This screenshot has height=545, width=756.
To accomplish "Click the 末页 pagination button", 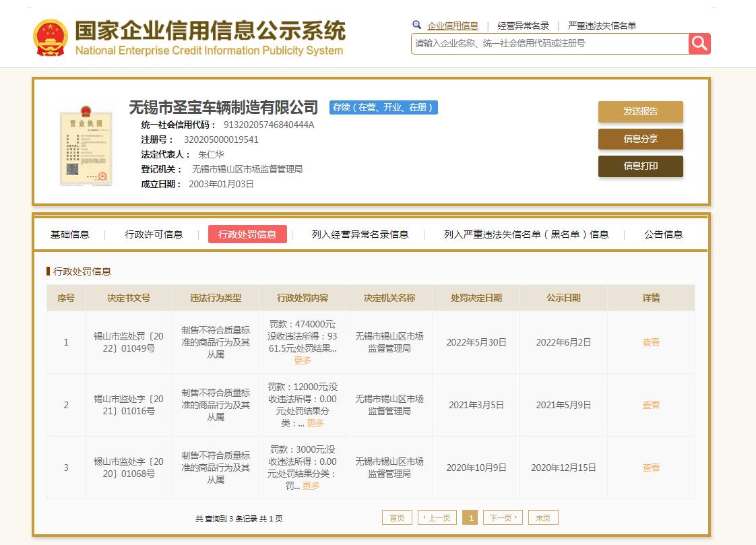I will (x=542, y=517).
